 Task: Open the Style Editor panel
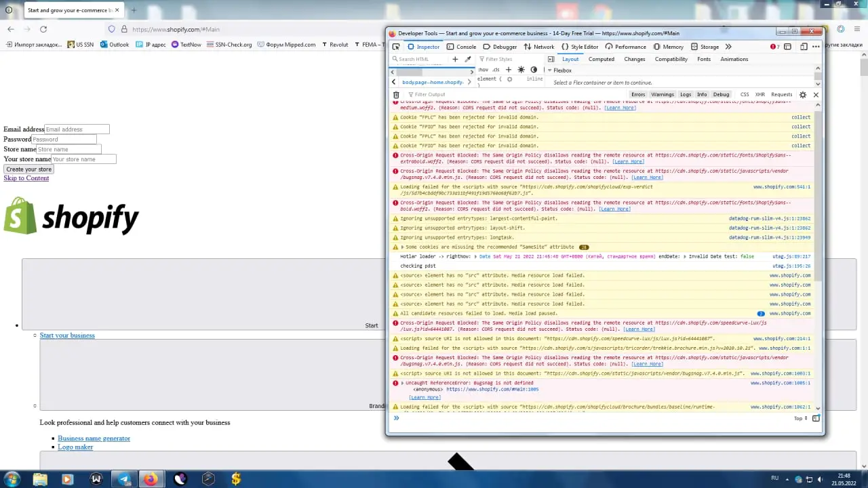(x=579, y=47)
